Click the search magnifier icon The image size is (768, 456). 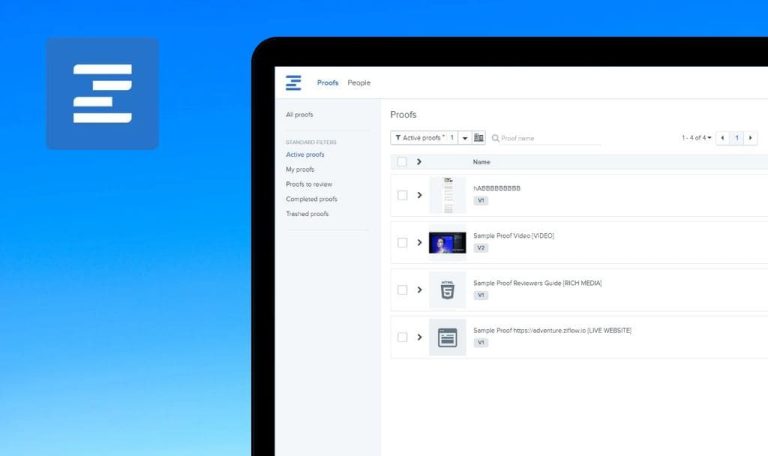click(495, 138)
